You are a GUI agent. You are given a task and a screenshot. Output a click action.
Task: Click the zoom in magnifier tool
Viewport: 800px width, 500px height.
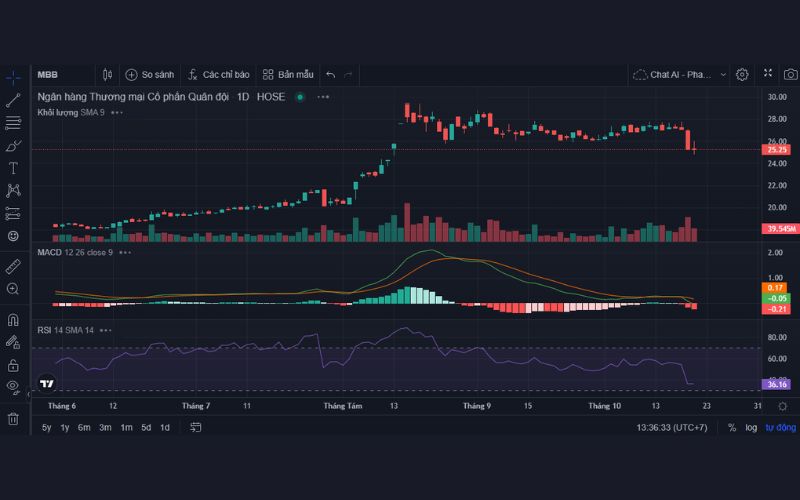(13, 289)
